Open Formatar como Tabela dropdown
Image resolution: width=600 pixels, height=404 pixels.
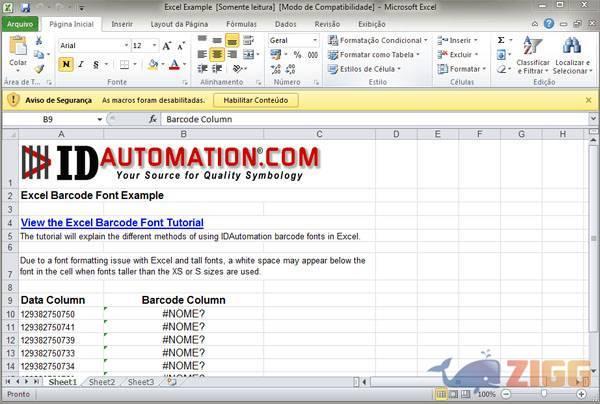pyautogui.click(x=374, y=55)
